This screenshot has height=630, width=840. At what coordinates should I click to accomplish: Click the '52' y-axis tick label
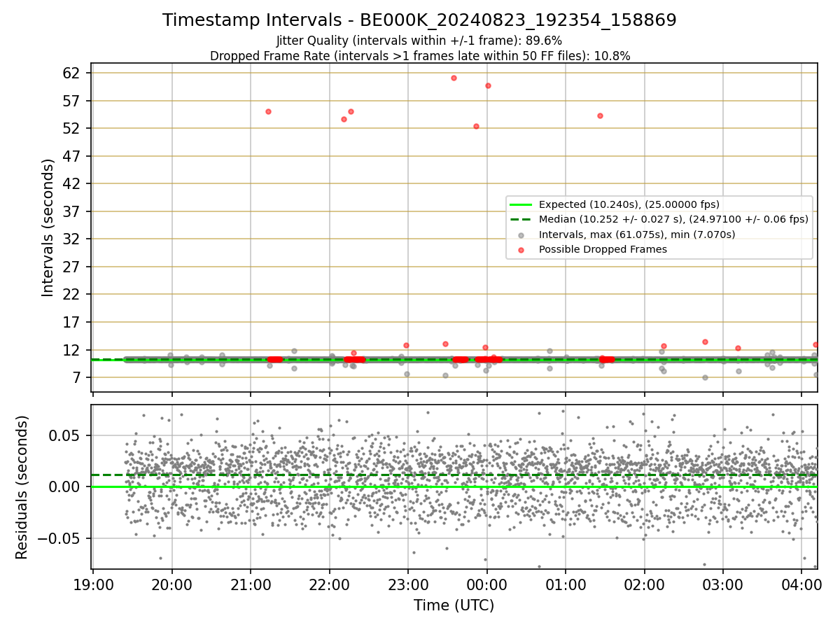coord(72,128)
